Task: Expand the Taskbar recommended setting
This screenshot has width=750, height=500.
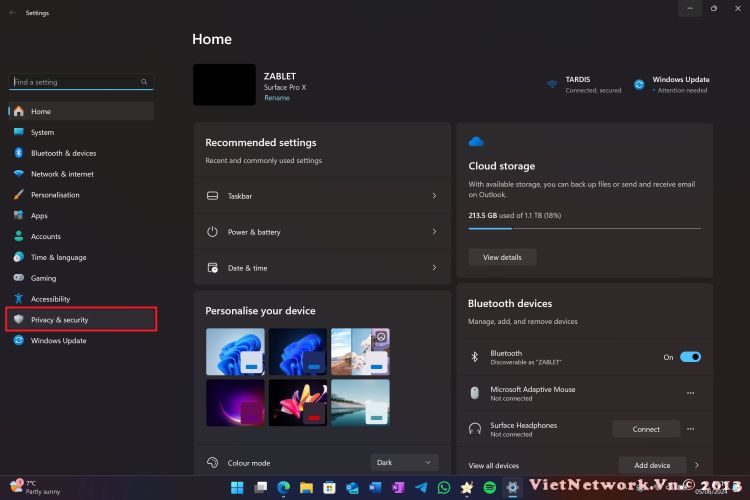Action: click(322, 196)
